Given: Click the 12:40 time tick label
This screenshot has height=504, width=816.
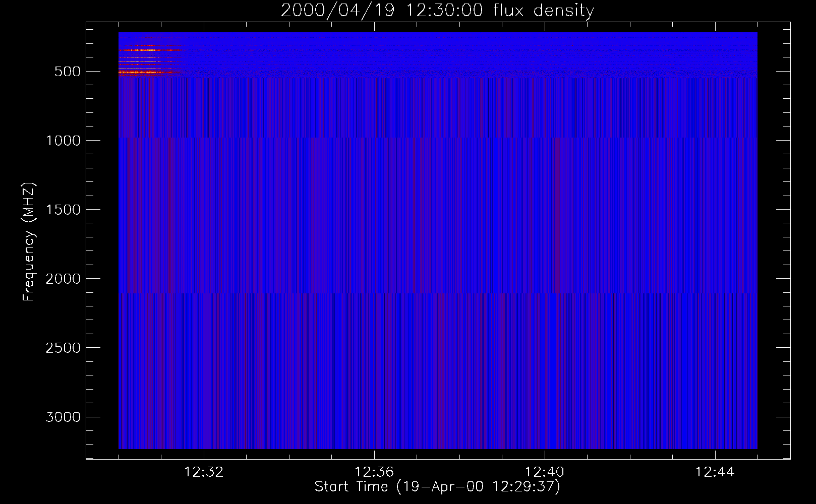Looking at the screenshot, I should click(x=545, y=472).
